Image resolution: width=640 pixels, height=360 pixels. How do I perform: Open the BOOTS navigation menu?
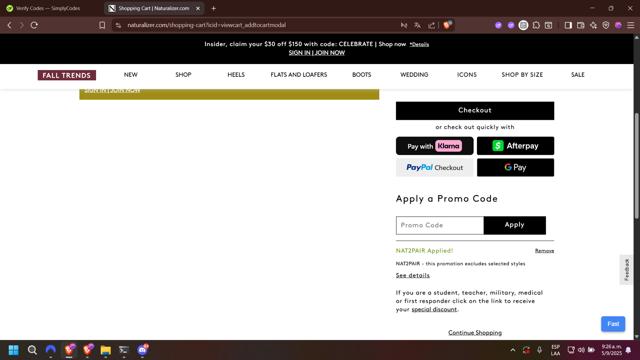point(362,75)
